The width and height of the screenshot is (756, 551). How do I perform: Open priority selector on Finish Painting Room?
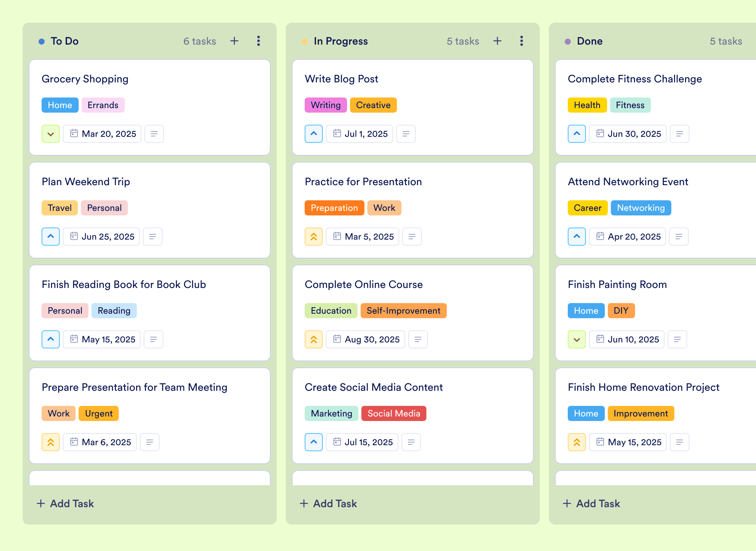click(577, 339)
